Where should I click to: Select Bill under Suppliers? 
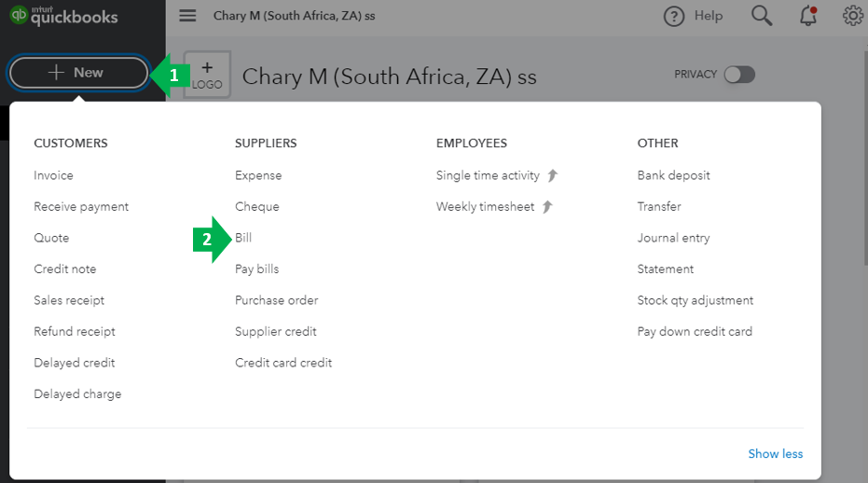point(243,238)
